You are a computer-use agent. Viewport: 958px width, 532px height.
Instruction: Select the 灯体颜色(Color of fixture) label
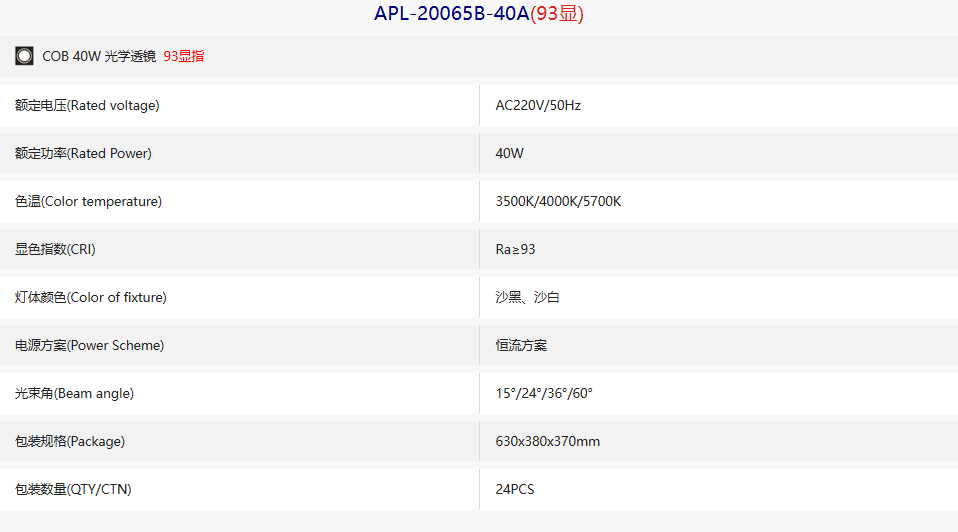click(x=90, y=297)
